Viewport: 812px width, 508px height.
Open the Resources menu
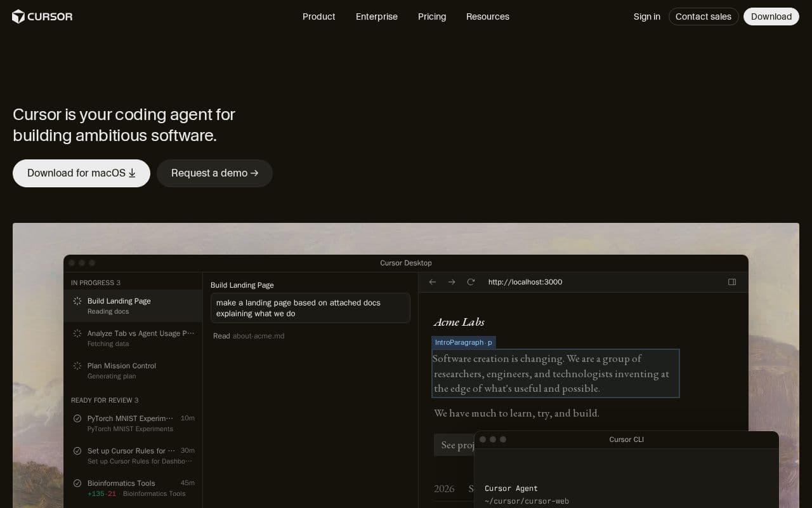click(487, 17)
